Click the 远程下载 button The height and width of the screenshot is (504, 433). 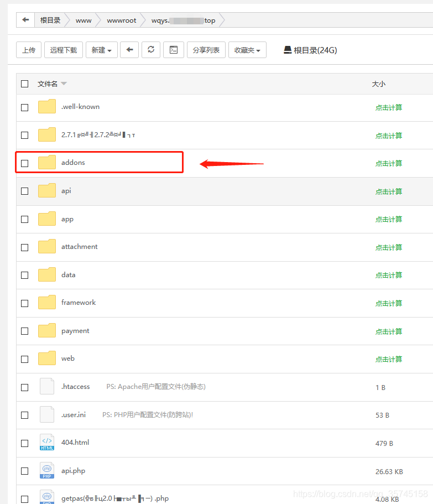point(64,50)
